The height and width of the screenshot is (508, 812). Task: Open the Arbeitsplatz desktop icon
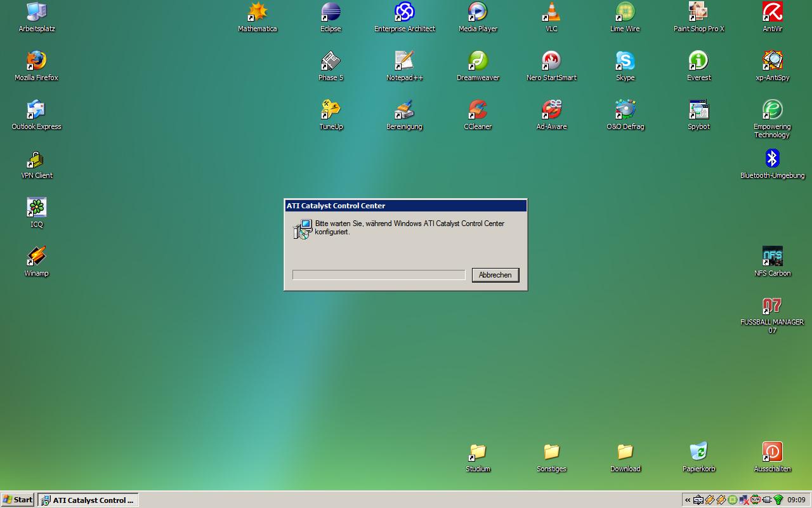point(36,11)
